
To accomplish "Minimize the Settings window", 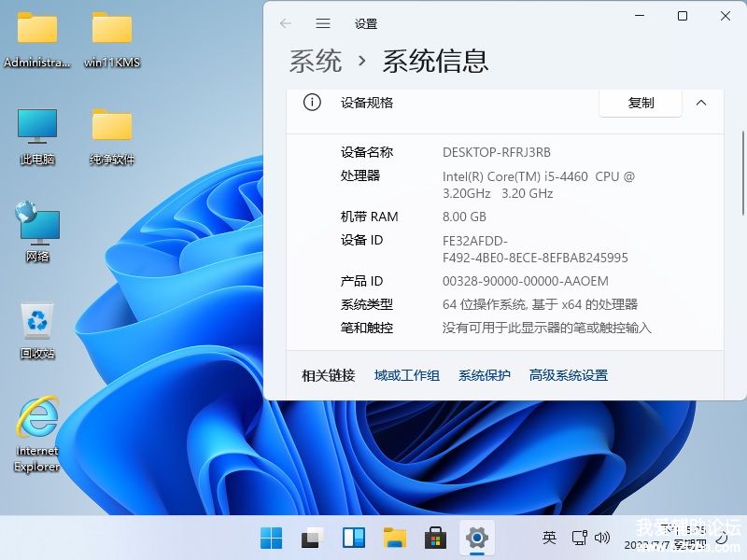I will click(640, 16).
